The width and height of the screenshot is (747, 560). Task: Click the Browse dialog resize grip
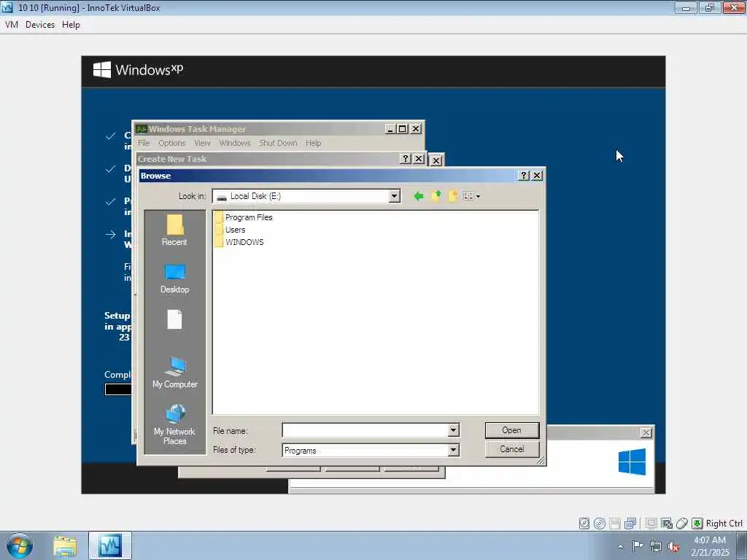[541, 461]
